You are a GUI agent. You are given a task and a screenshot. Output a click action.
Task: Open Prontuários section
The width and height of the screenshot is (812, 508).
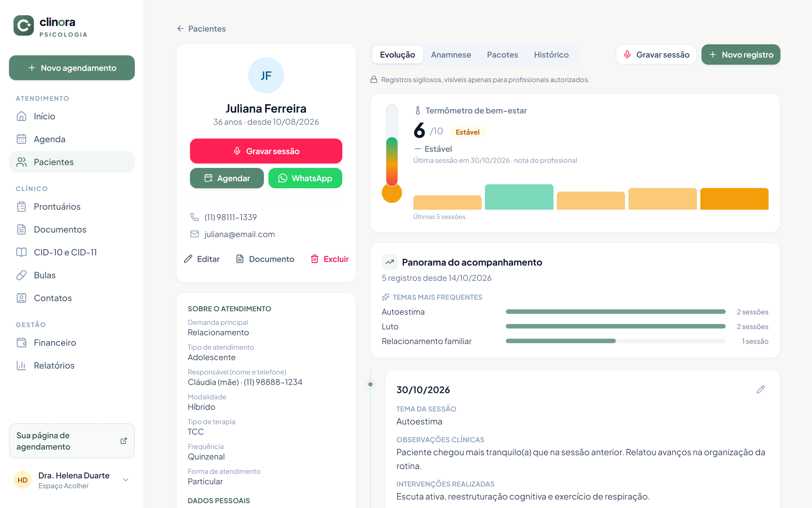click(72, 207)
